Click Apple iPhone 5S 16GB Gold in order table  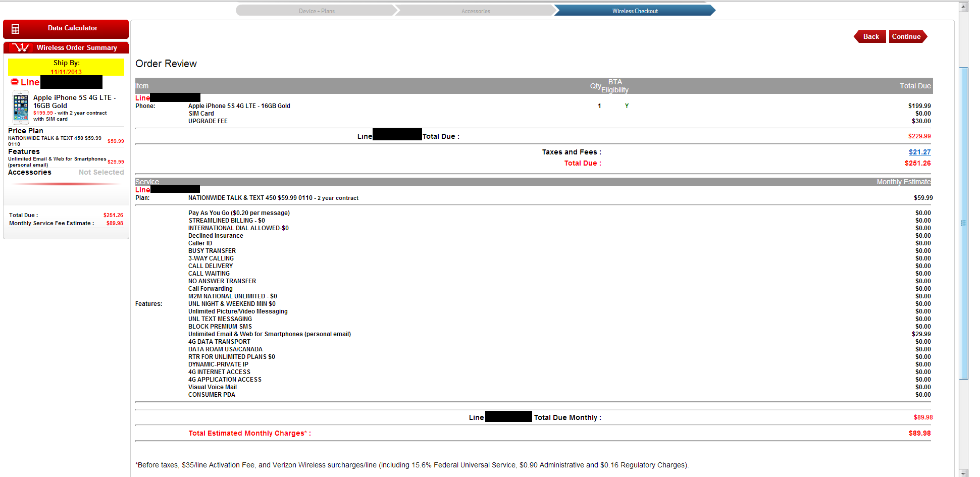click(239, 106)
